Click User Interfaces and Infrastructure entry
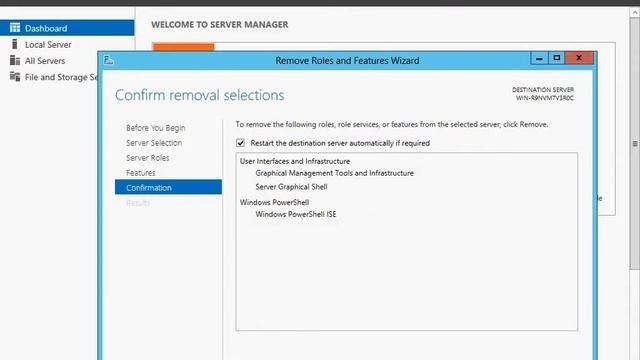This screenshot has width=640, height=360. point(295,161)
